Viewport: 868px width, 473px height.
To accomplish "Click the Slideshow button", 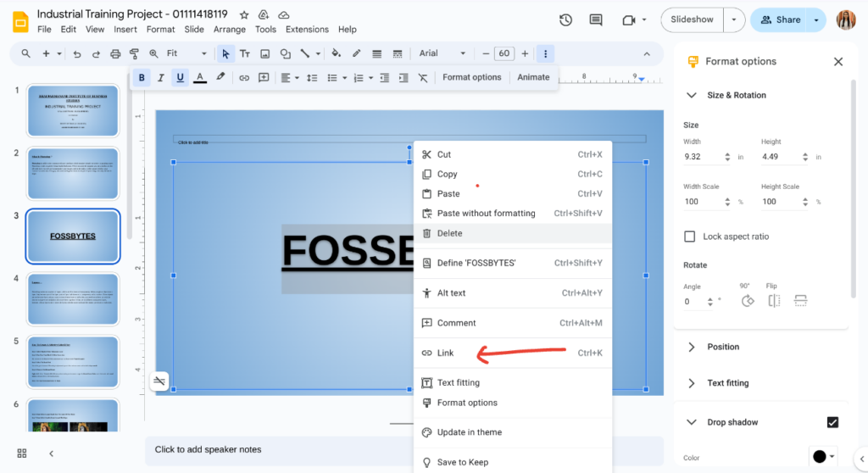I will click(692, 20).
